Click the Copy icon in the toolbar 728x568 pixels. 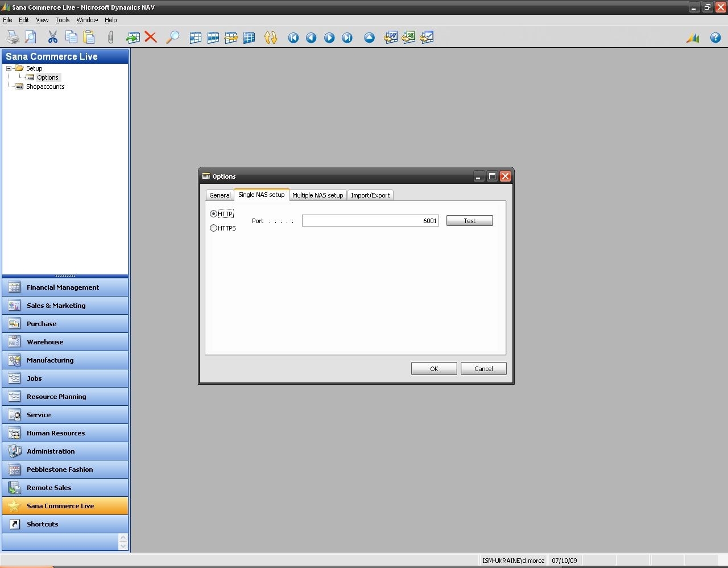tap(71, 38)
